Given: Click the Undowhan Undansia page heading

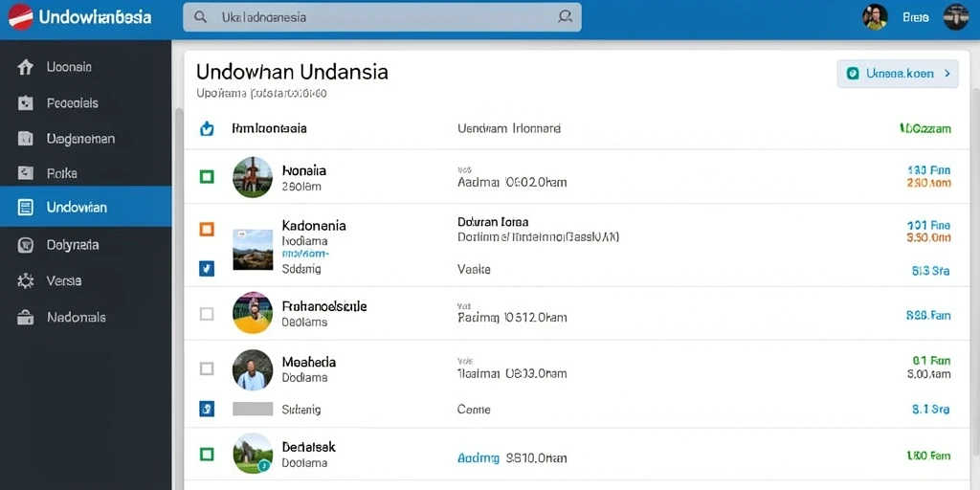Looking at the screenshot, I should [x=292, y=72].
